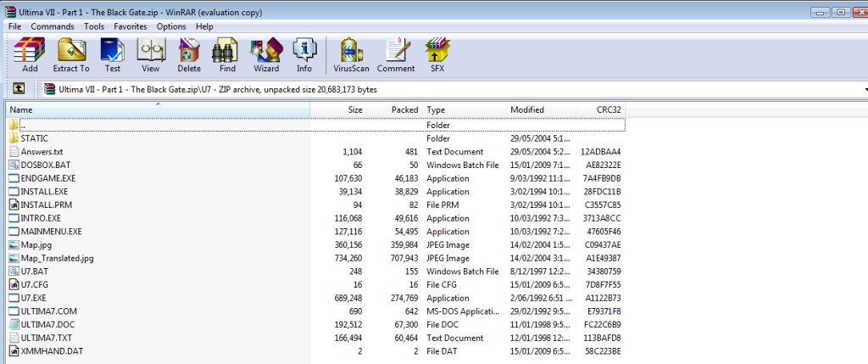Expand the address bar path dropdown
The width and height of the screenshot is (868, 364).
tap(865, 90)
